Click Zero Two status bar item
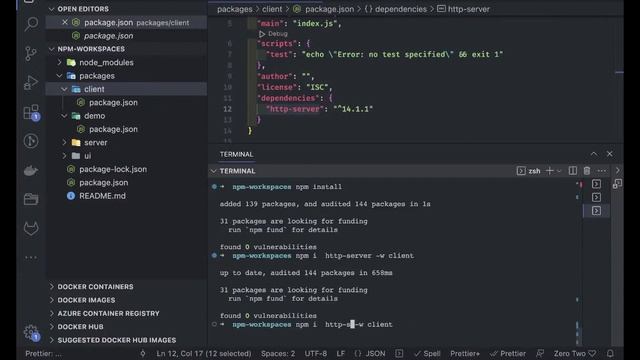This screenshot has width=640, height=360. [575, 353]
